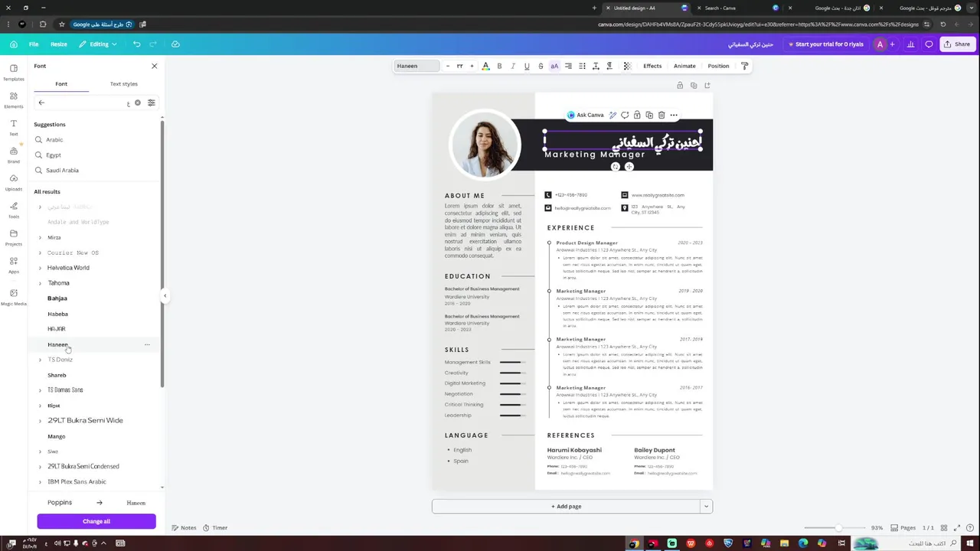This screenshot has width=980, height=551.
Task: Choose the Shareb font
Action: pos(57,375)
